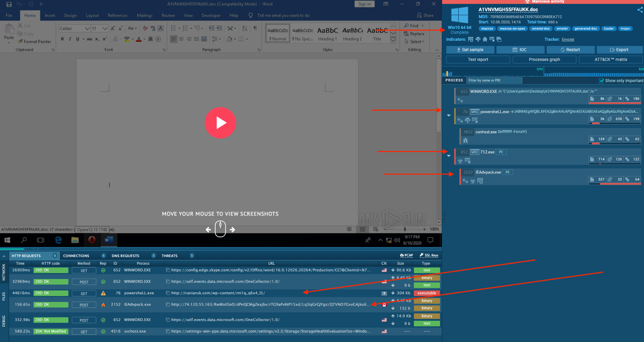Click the Word Sign in button
The width and height of the screenshot is (644, 342).
point(365,4)
